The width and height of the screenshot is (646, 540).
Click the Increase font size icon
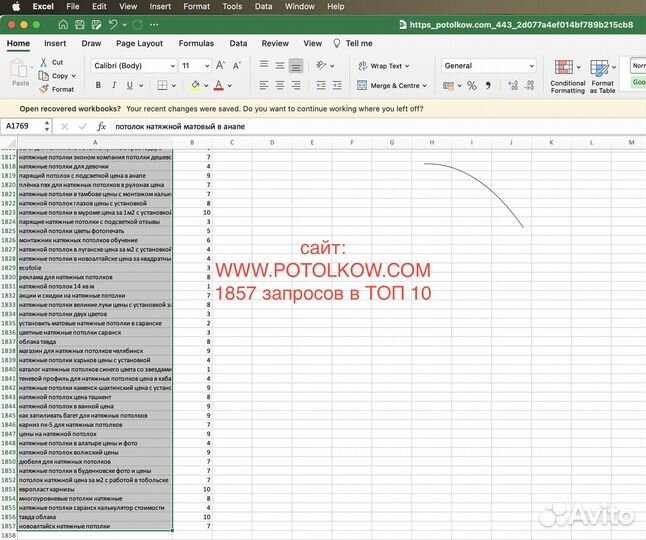click(x=221, y=66)
